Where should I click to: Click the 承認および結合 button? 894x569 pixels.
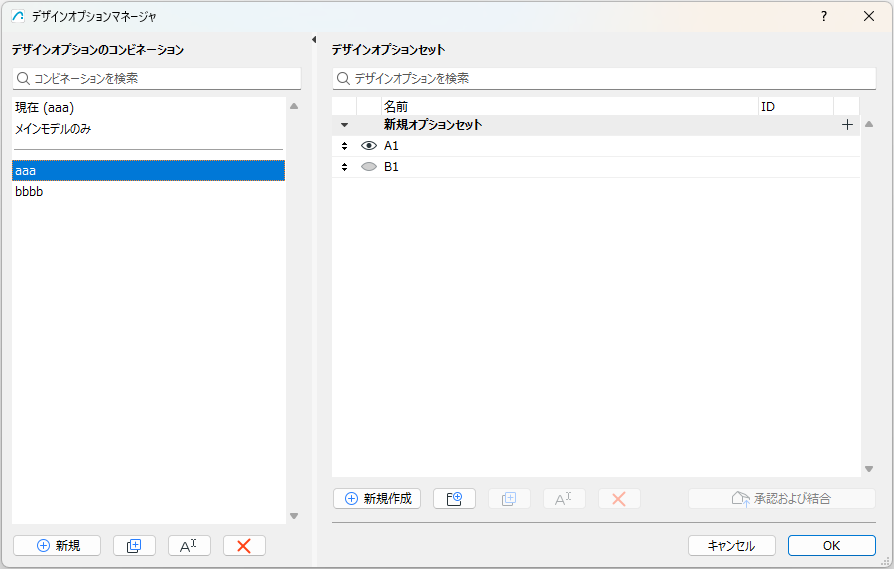pos(782,499)
